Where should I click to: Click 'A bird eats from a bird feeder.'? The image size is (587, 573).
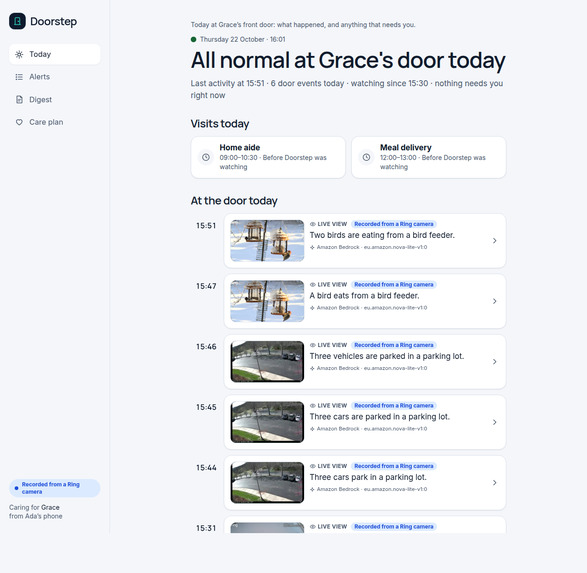point(364,296)
